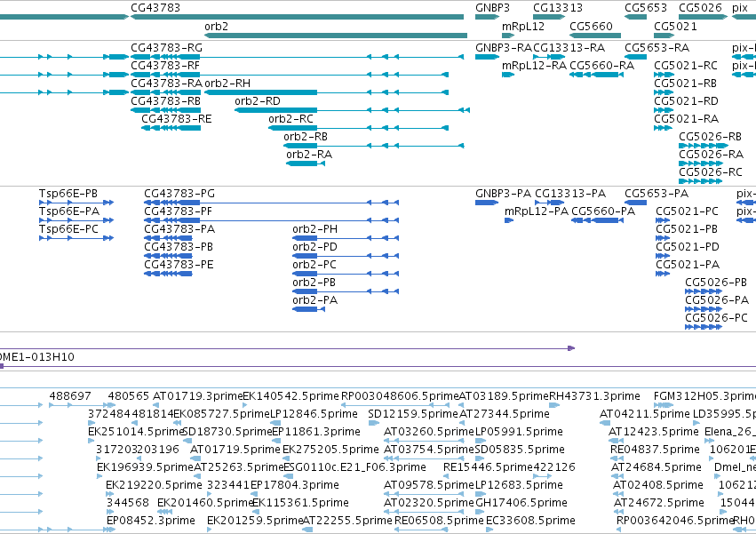
Task: Select transcript orb2-RH
Action: [227, 84]
